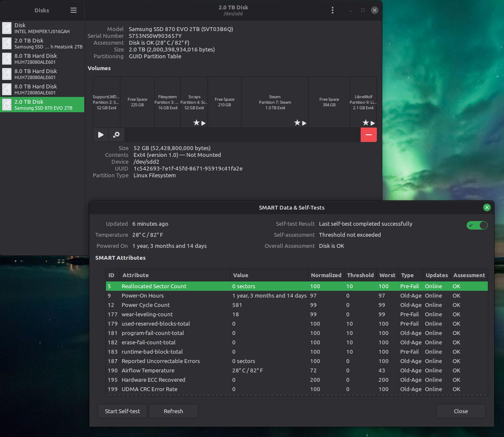Image resolution: width=504 pixels, height=437 pixels.
Task: Select Airflow Temperature row
Action: [297, 370]
